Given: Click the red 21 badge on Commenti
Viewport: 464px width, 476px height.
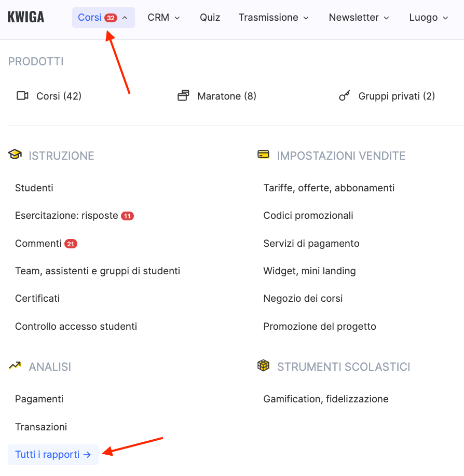Looking at the screenshot, I should 71,244.
